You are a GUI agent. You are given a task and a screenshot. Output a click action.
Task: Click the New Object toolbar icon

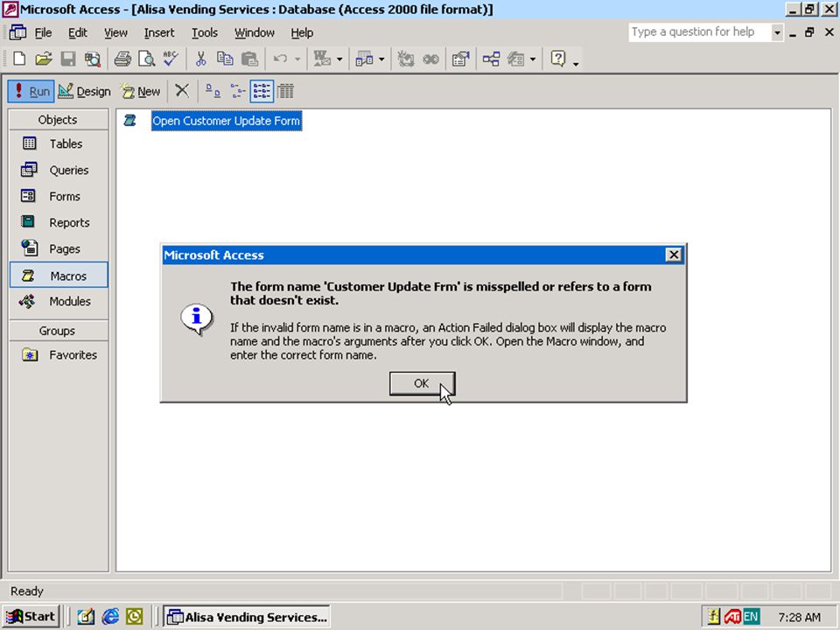[515, 59]
